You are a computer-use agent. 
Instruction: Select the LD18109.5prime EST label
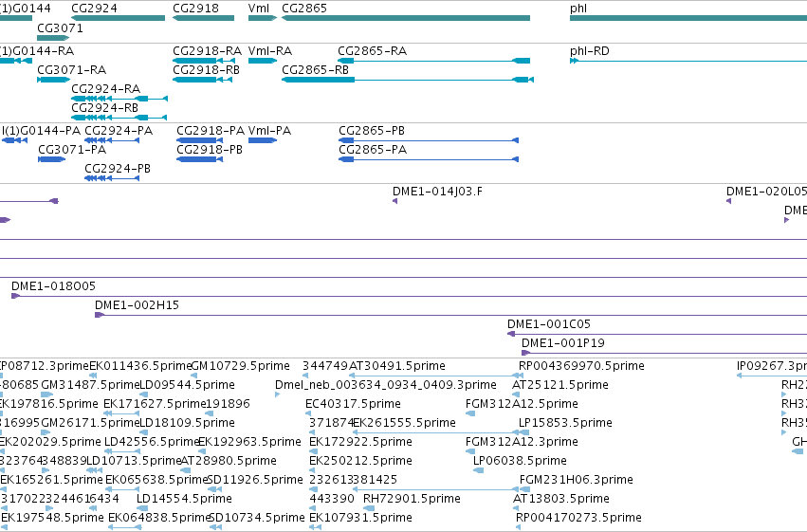[x=188, y=423]
